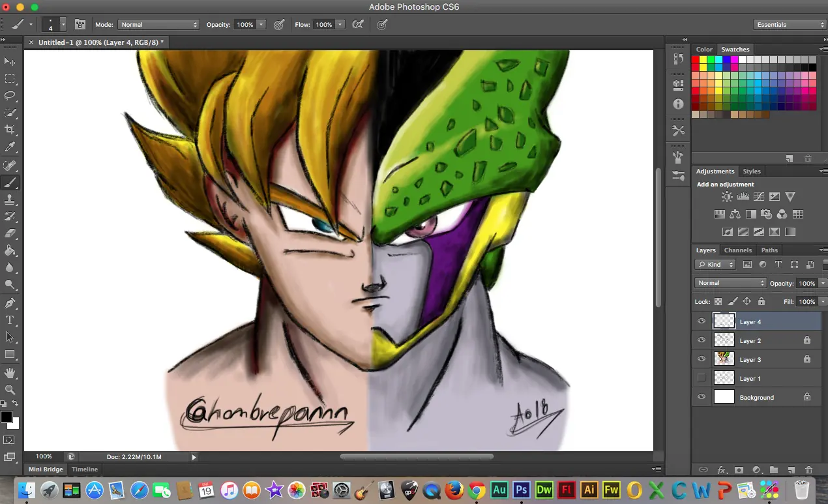This screenshot has width=828, height=504.
Task: Click the horizontal canvas scrollbar
Action: 417,457
